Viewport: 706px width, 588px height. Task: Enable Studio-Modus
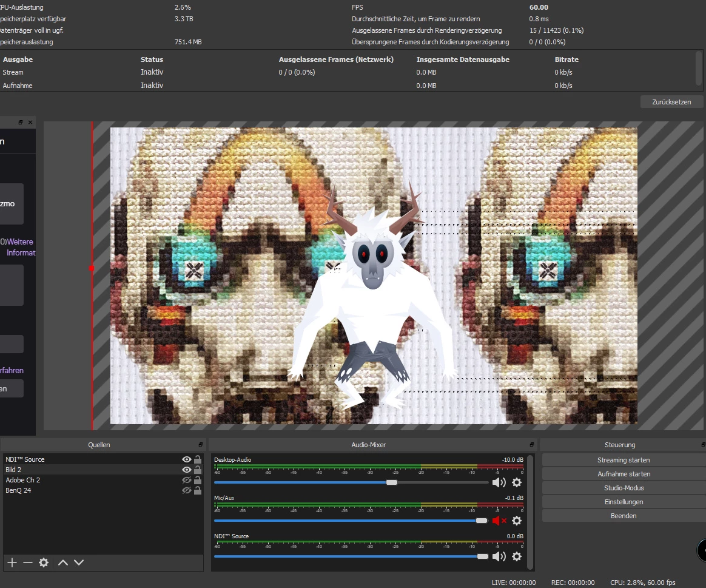[624, 488]
